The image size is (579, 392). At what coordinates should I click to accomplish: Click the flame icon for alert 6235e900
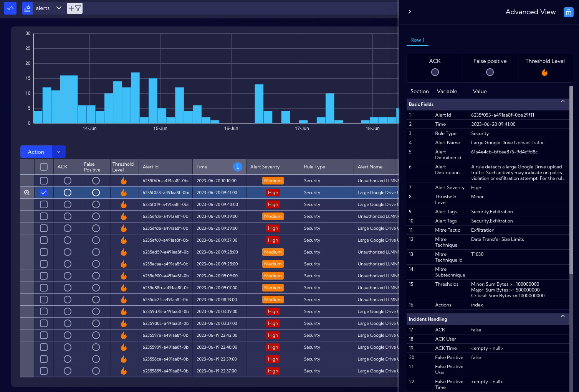(x=124, y=276)
